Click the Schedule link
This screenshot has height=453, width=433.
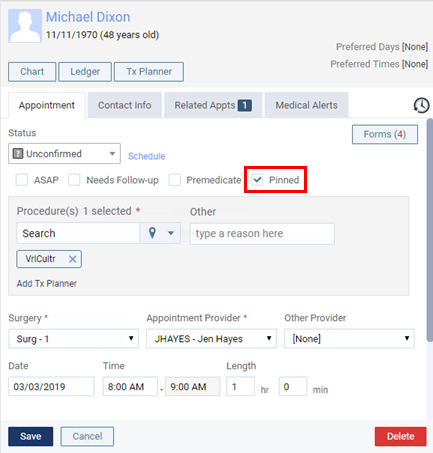[x=147, y=156]
